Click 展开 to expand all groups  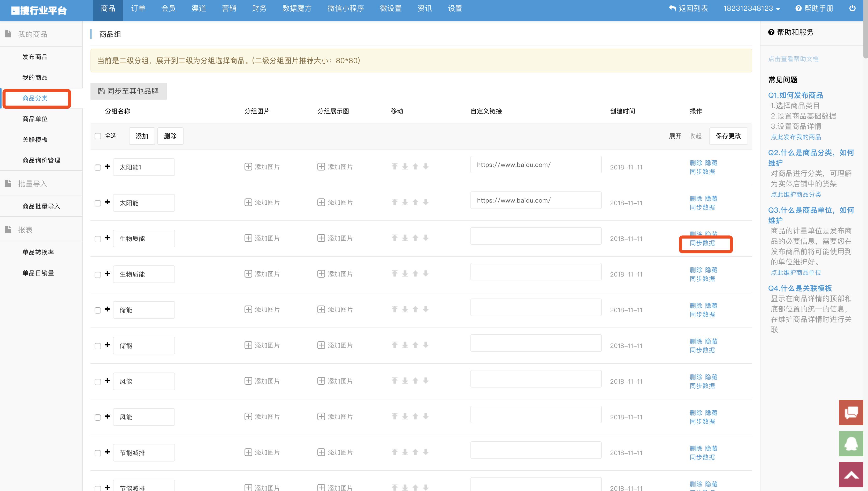coord(675,136)
